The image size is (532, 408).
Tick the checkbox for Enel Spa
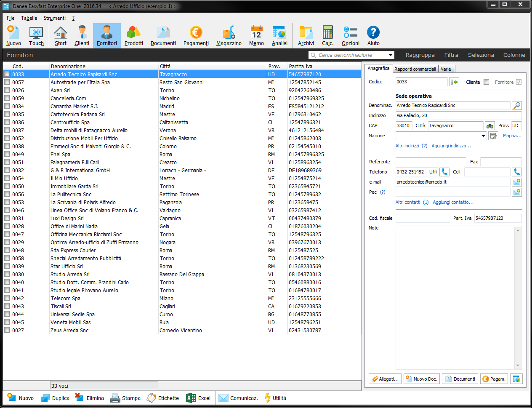[7, 154]
